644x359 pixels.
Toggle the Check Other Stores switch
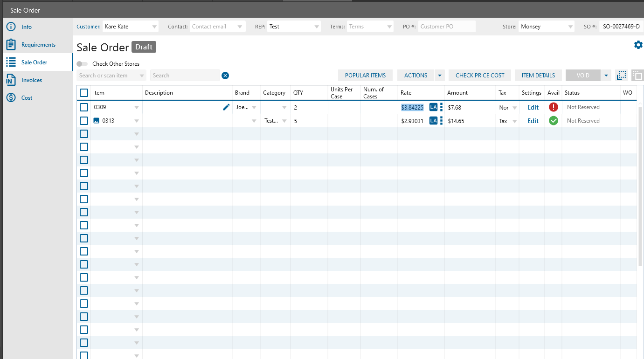82,64
